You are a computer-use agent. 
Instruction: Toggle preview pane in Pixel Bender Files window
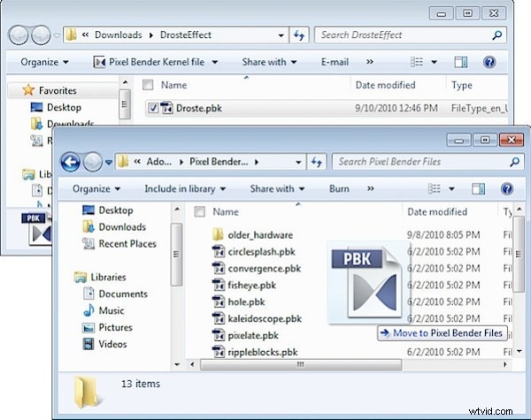pyautogui.click(x=478, y=188)
